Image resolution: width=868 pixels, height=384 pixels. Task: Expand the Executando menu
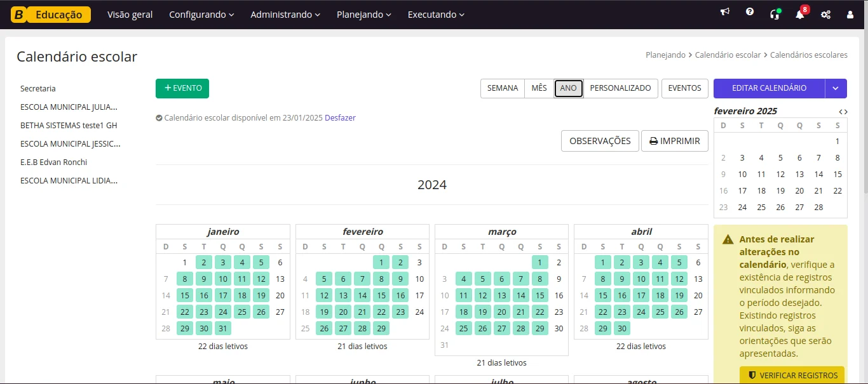coord(436,15)
